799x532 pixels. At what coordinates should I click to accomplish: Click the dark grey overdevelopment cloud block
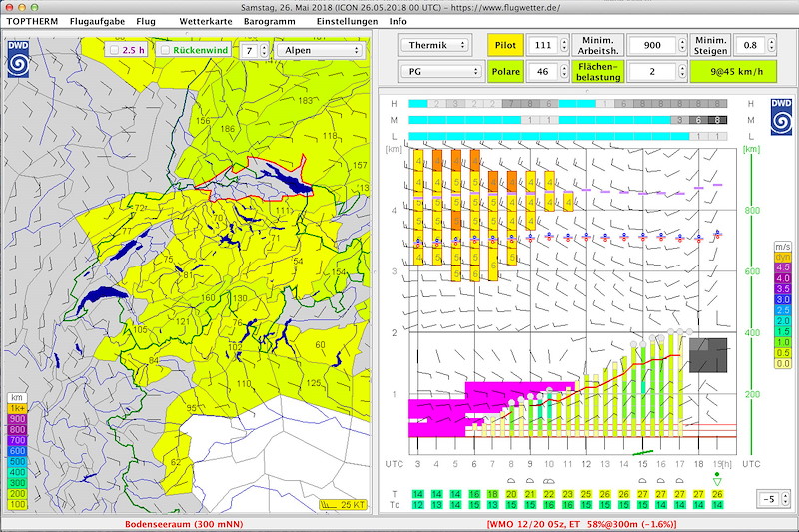[708, 355]
